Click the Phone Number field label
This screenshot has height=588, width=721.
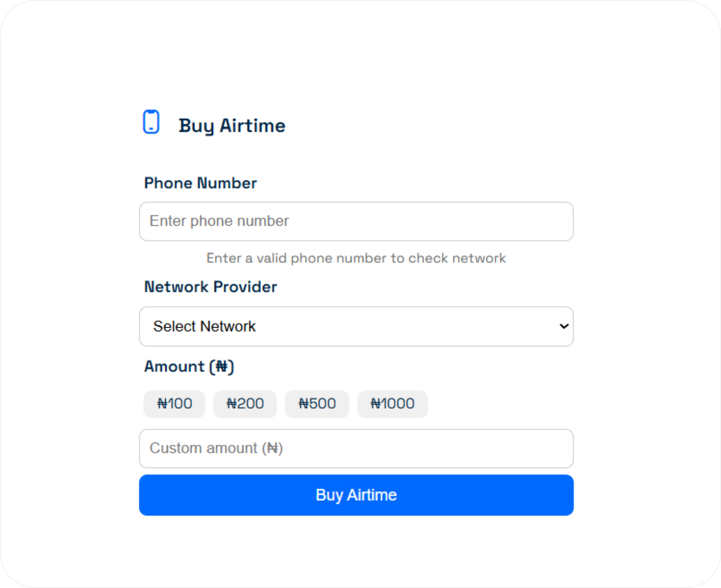coord(200,183)
